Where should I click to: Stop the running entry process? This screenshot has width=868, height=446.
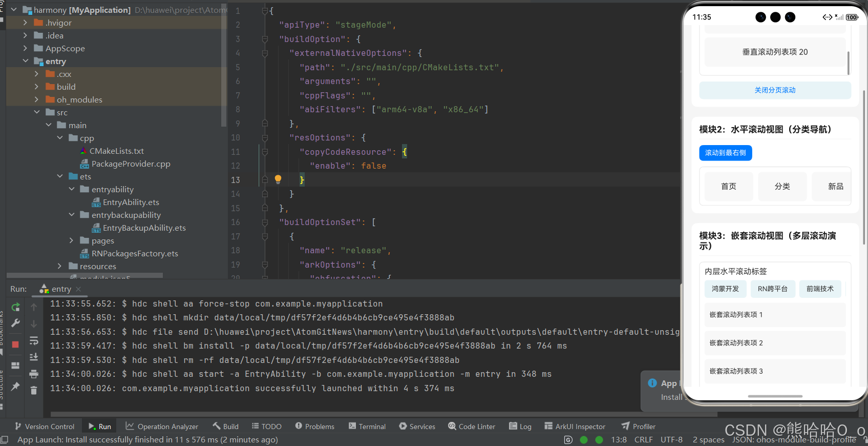point(15,344)
